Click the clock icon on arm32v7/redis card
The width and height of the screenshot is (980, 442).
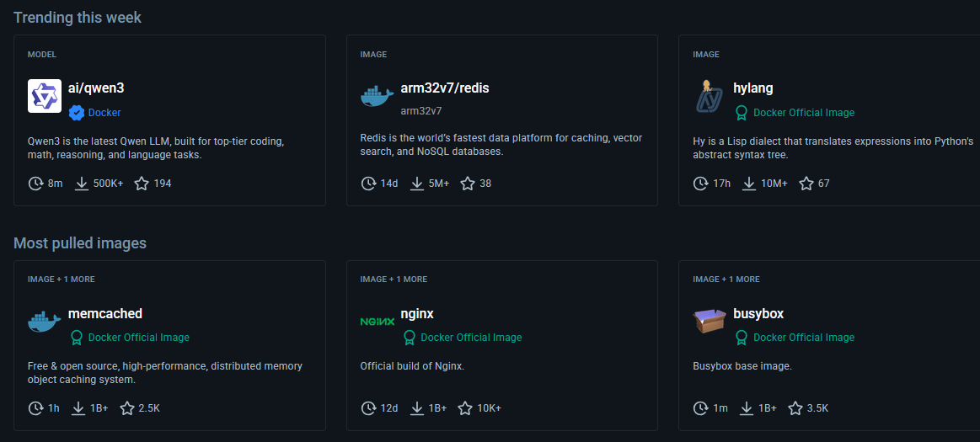[369, 184]
